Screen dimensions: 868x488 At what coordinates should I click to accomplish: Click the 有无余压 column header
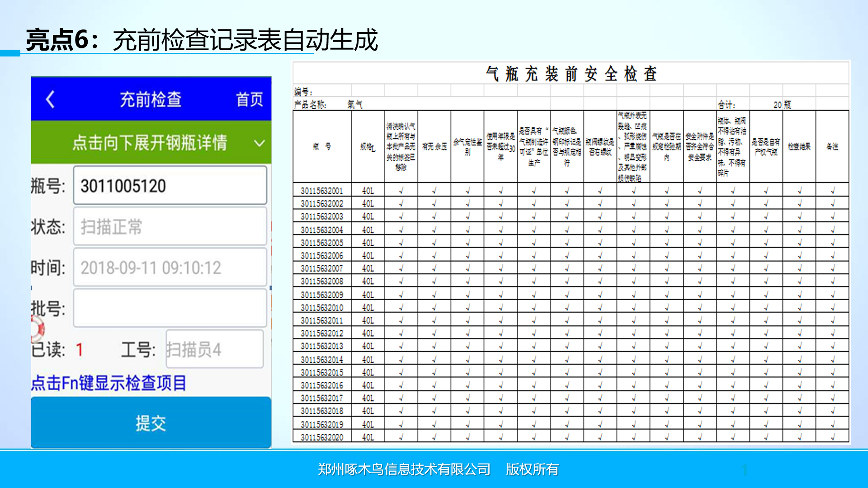point(434,146)
